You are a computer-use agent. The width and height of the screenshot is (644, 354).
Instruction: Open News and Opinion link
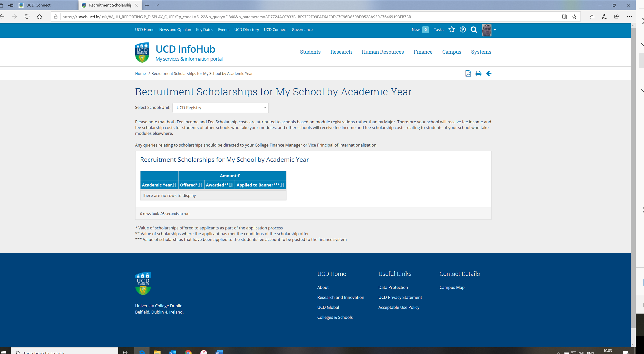click(175, 29)
